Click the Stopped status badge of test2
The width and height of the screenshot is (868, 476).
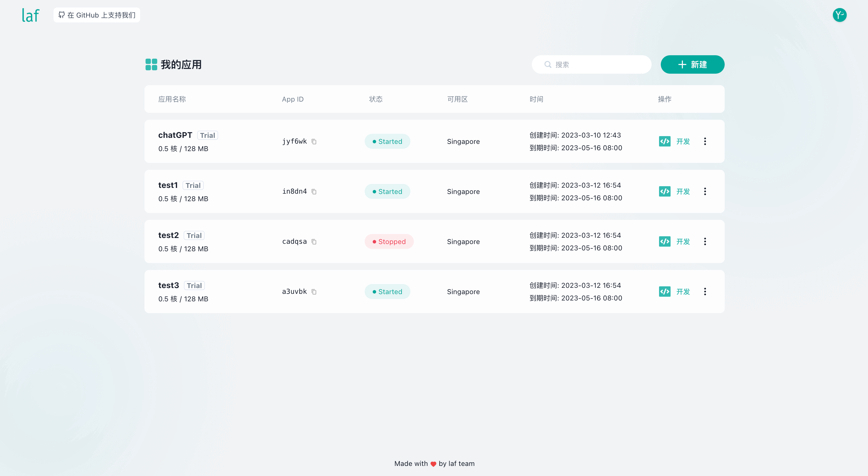point(389,241)
